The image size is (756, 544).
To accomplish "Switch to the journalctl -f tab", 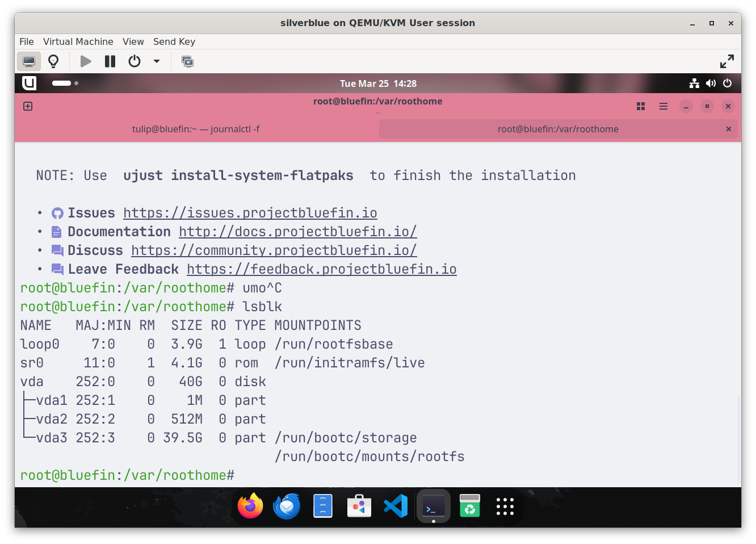I will (196, 129).
